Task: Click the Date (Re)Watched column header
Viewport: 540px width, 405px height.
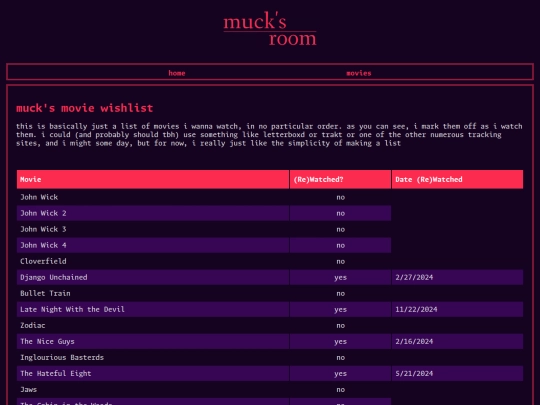Action: pos(457,179)
